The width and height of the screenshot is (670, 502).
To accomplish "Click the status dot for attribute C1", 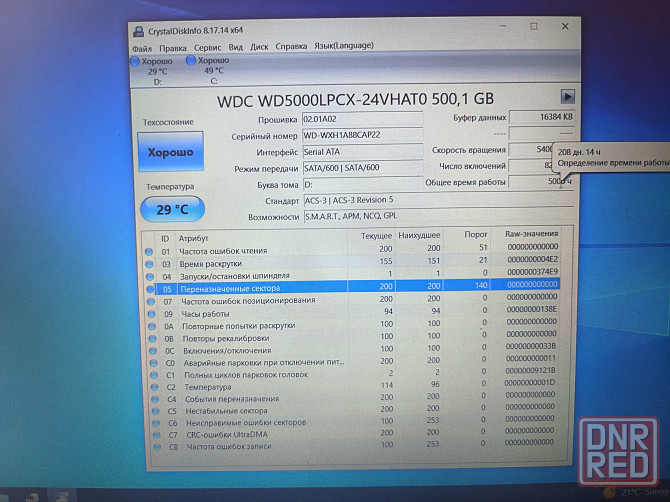I will click(154, 375).
